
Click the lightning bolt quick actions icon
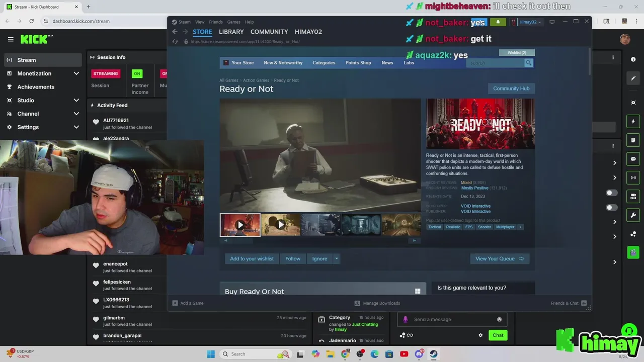633,121
